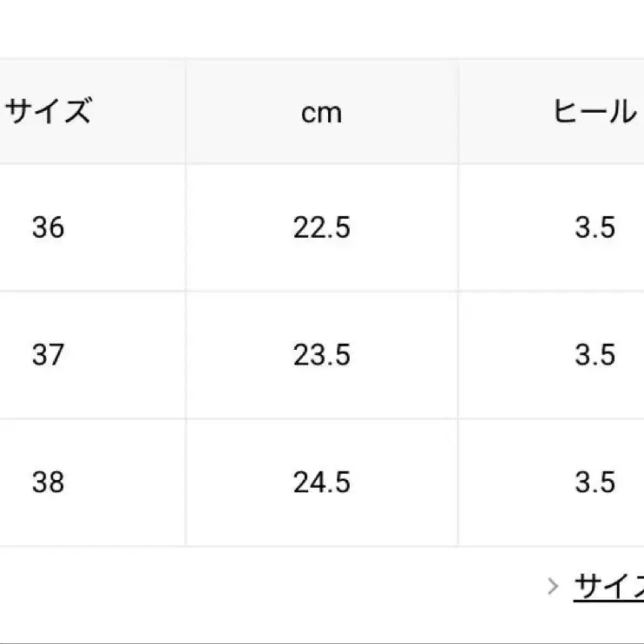Click heel value 3.5 in the size 38 row

tap(595, 482)
